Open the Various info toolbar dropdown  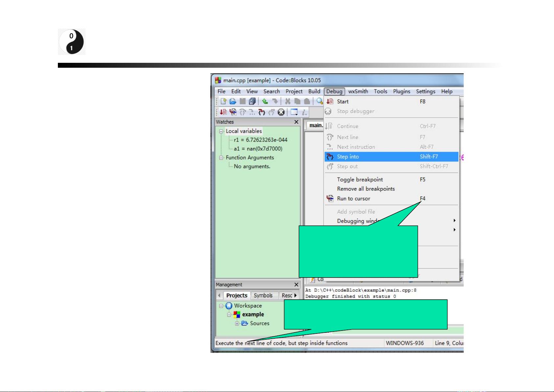click(304, 112)
